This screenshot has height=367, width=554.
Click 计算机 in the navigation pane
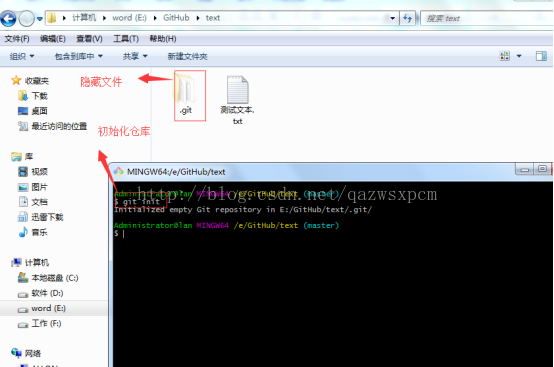30,262
